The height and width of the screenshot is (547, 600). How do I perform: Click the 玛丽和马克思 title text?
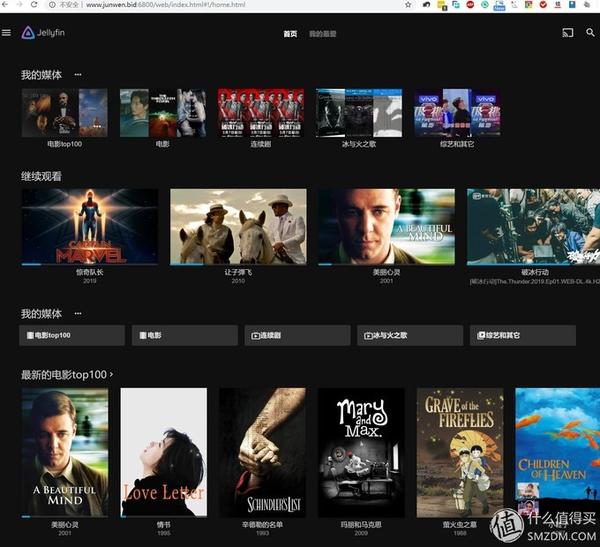click(361, 524)
